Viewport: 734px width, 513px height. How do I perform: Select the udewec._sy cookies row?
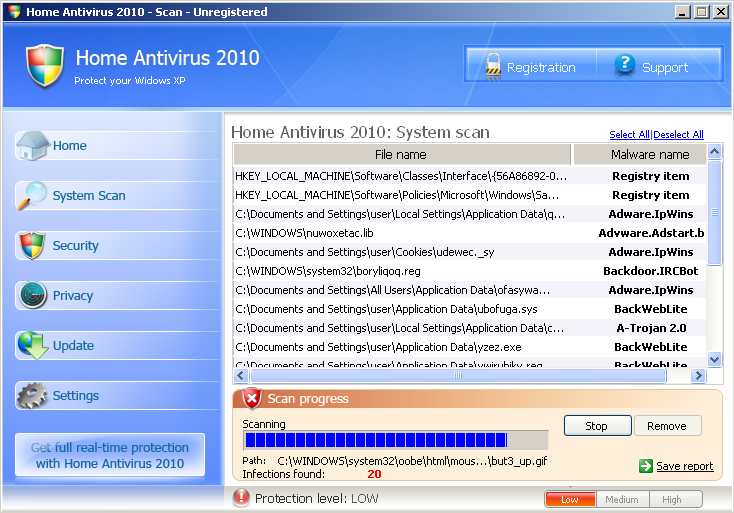[x=470, y=252]
